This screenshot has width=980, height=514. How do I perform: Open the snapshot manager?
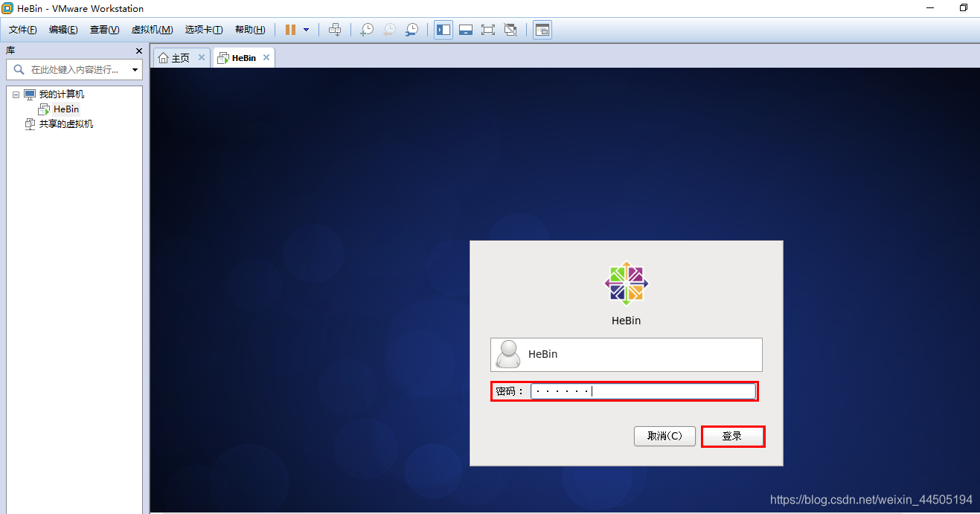[411, 30]
